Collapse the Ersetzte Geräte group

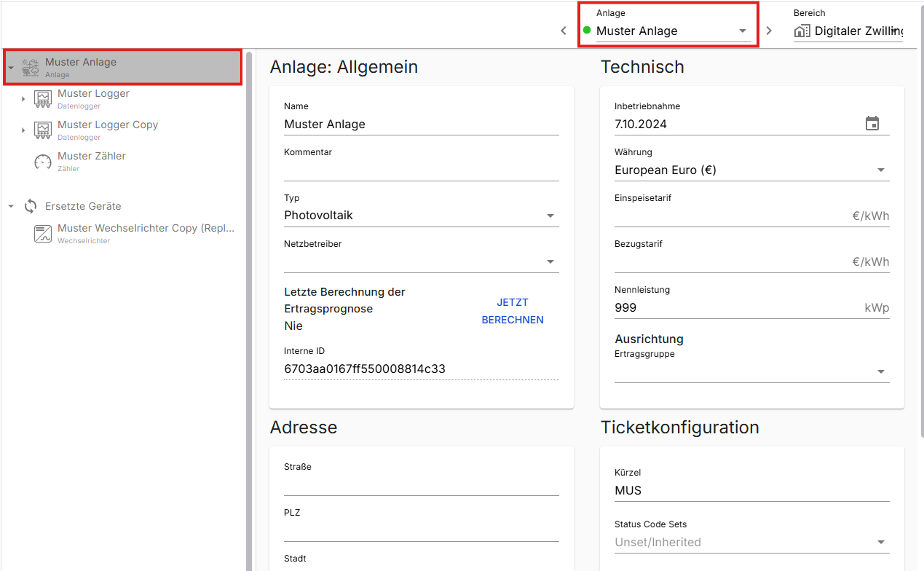coord(11,206)
